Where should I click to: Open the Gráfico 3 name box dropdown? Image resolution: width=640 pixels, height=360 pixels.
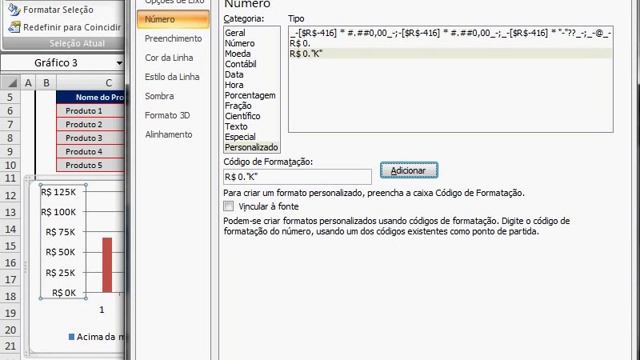tap(119, 63)
